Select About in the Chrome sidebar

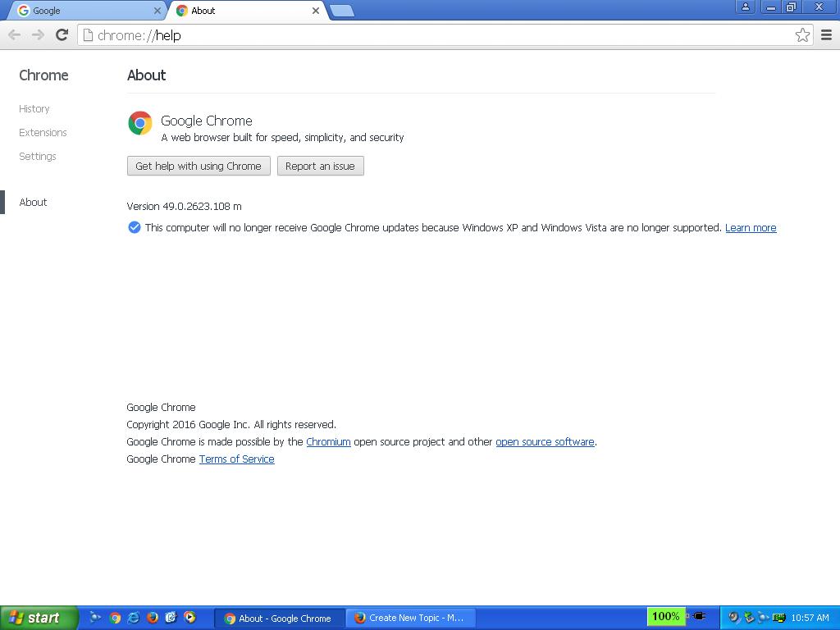coord(33,202)
